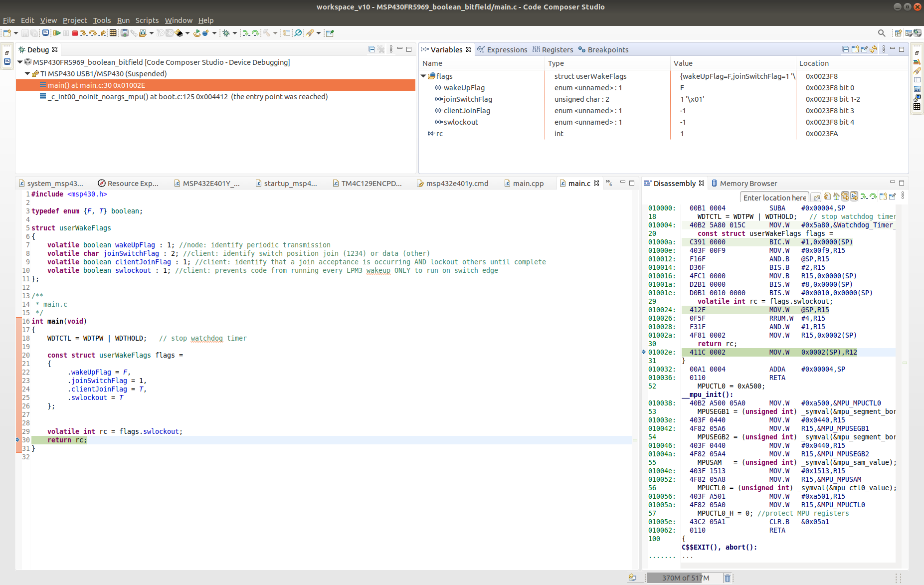Switch to the Registers tab
The height and width of the screenshot is (585, 924).
tap(553, 50)
